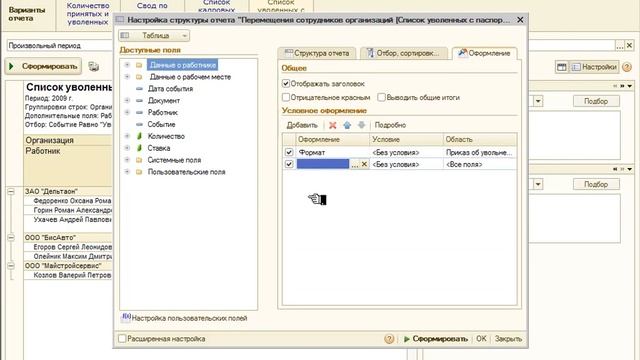
Task: Confirm the dialog with OK
Action: click(481, 339)
